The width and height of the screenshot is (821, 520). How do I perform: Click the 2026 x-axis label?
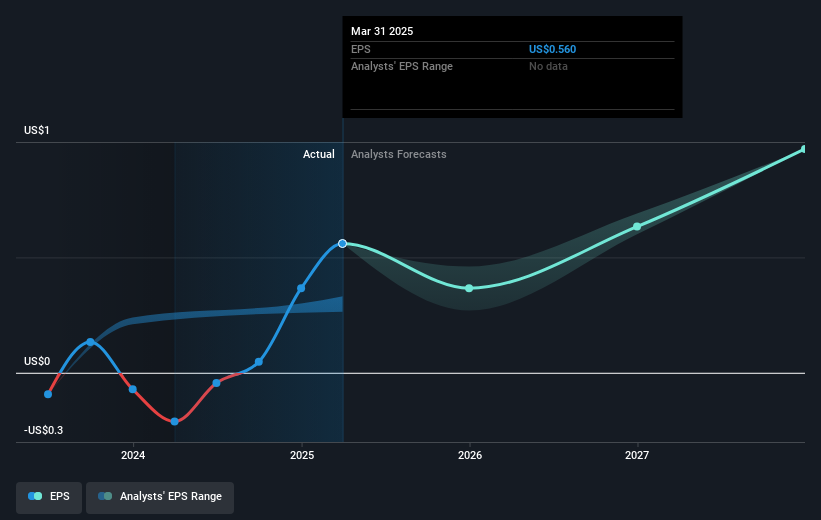point(470,455)
